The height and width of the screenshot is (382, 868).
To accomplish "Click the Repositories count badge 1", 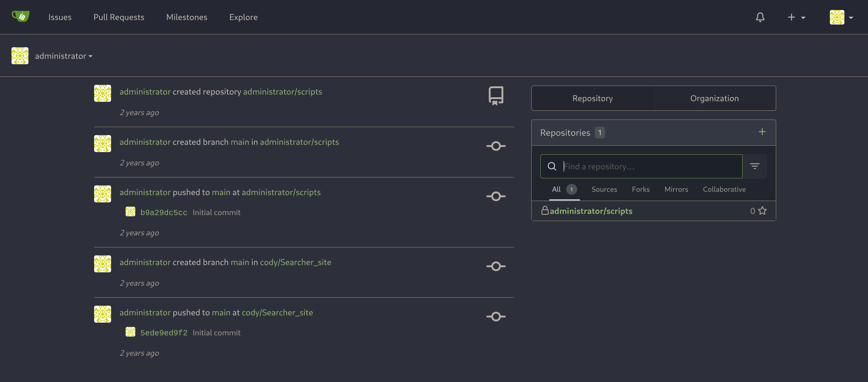I will coord(600,132).
